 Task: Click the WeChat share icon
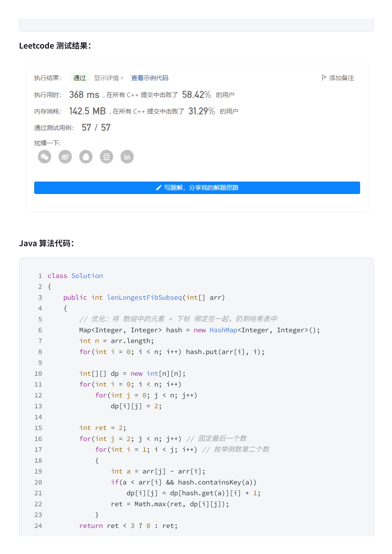44,157
